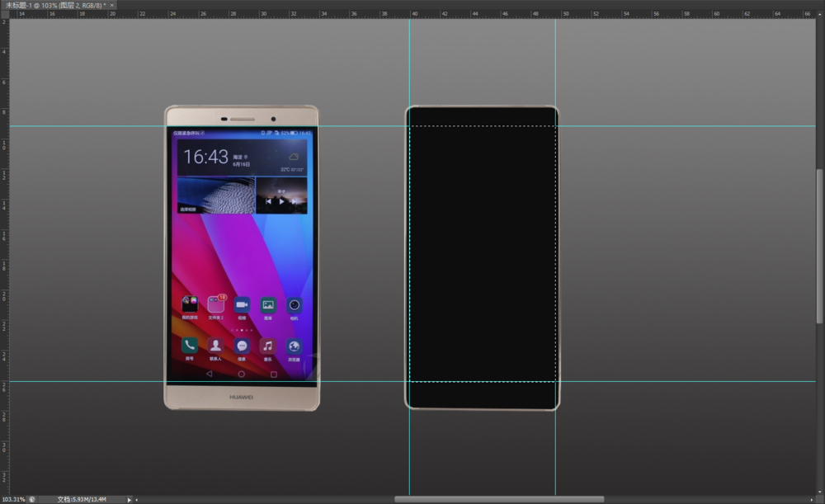Open the status bar info arrow menu
This screenshot has height=504, width=825.
click(x=129, y=499)
